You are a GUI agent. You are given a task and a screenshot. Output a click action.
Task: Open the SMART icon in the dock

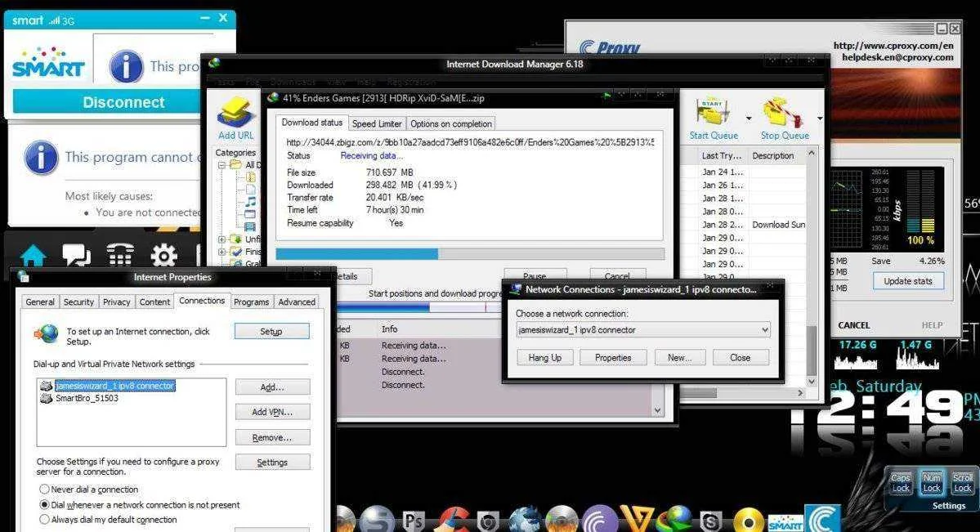(785, 523)
